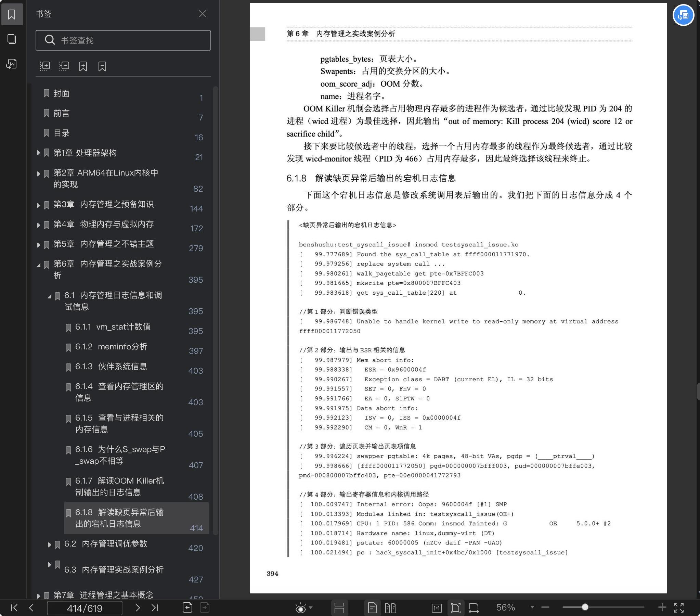Remove the selected bookmark icon
Image resolution: width=700 pixels, height=616 pixels.
102,66
